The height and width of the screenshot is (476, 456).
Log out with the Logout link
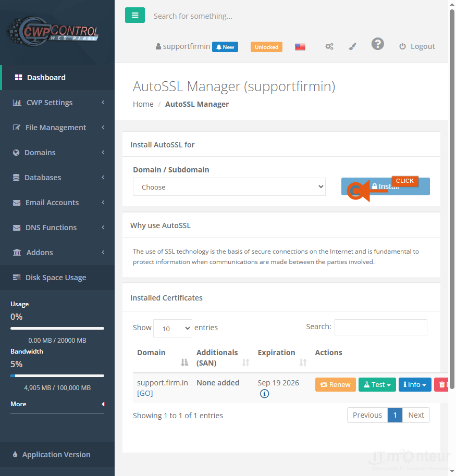[417, 46]
